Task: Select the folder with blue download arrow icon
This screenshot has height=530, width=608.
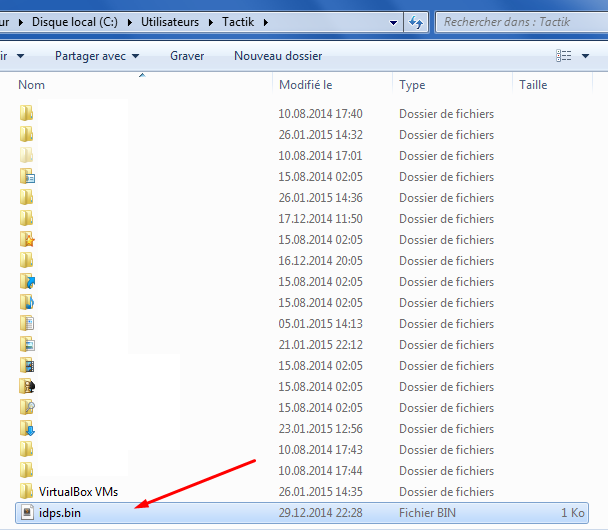Action: point(27,429)
